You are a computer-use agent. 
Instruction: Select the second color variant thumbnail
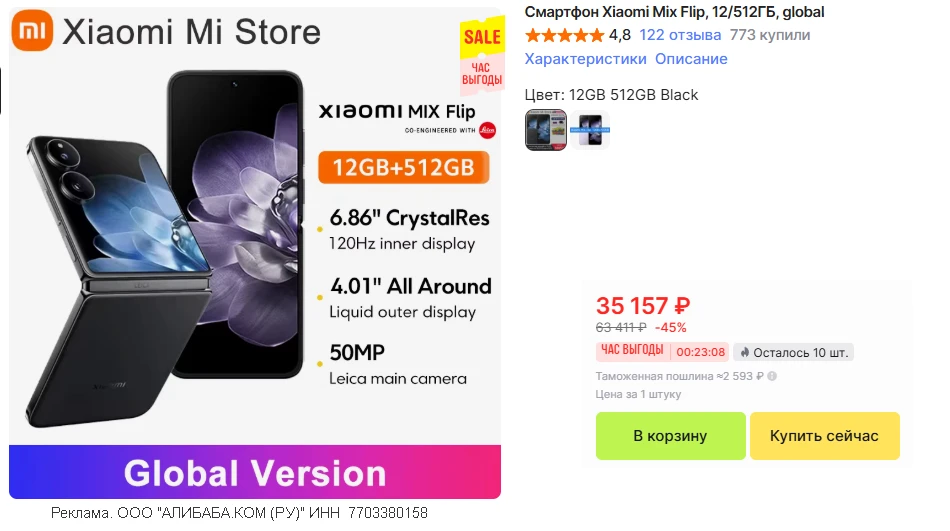(590, 130)
